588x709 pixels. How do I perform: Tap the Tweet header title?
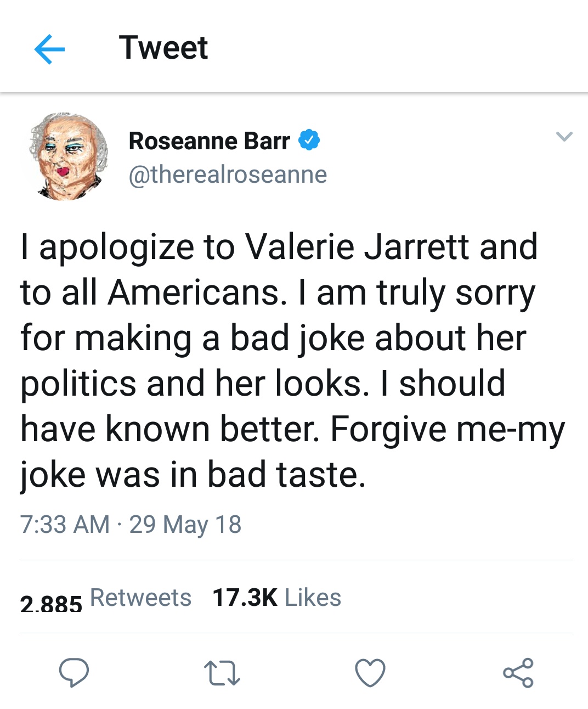point(163,48)
